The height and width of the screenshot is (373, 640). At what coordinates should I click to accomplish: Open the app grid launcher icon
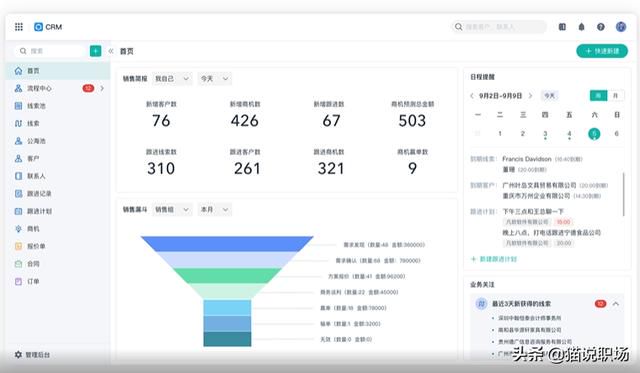coord(19,27)
